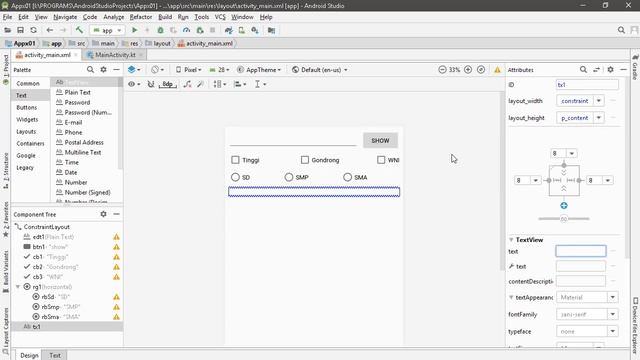Viewport: 640px width, 360px height.
Task: Toggle view options eye icon
Action: coord(134,84)
